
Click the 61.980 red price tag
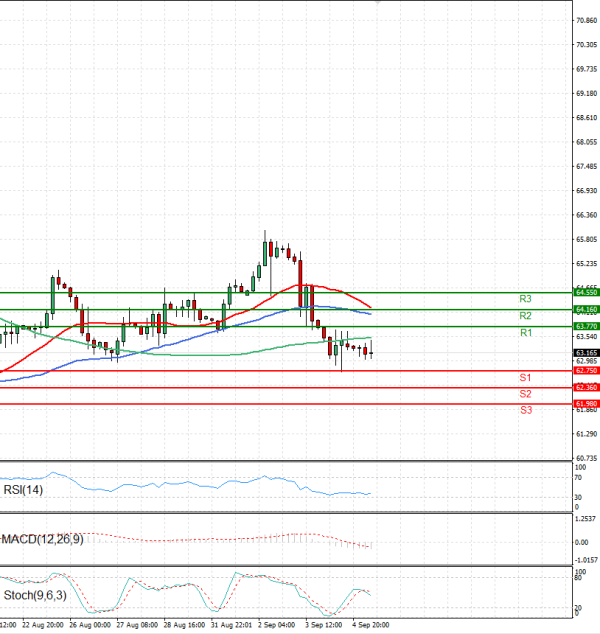586,403
